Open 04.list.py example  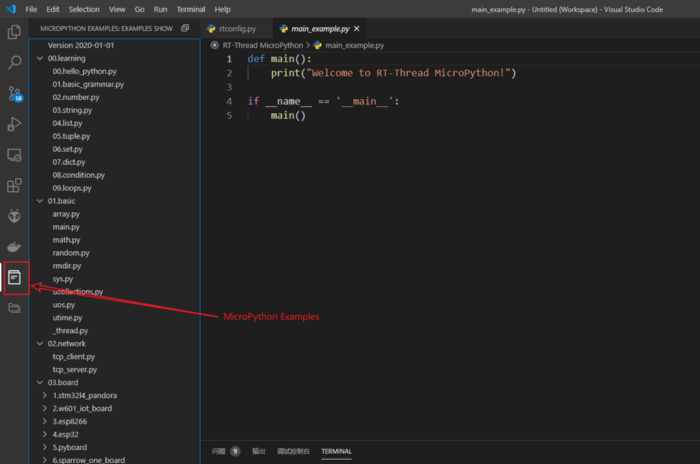[x=67, y=123]
